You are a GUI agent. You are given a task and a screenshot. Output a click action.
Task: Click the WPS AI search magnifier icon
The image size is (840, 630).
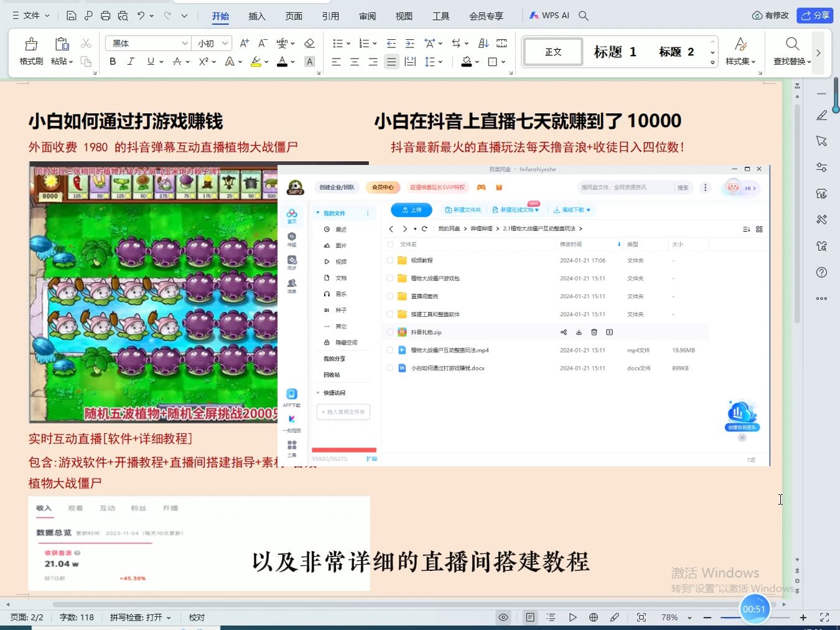[x=583, y=16]
